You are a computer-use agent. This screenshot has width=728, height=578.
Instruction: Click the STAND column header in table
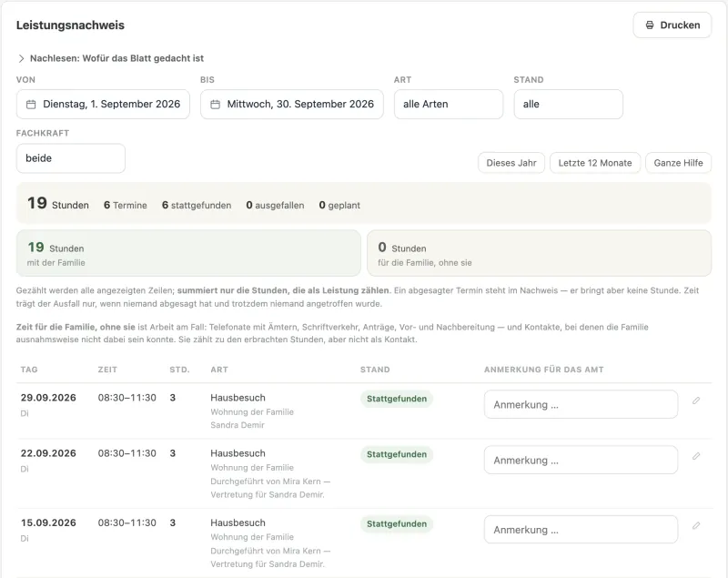coord(375,370)
